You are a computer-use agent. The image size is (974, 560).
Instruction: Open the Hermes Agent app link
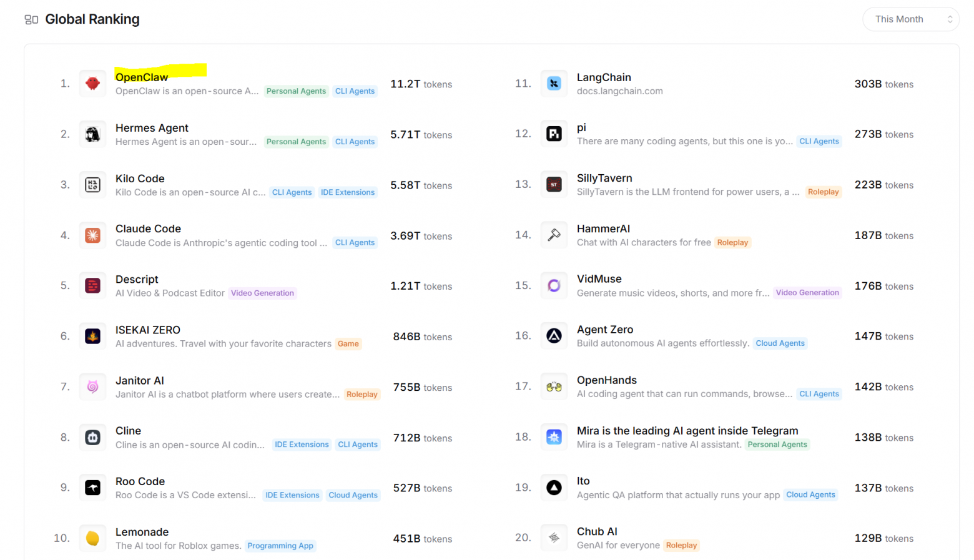pos(152,127)
